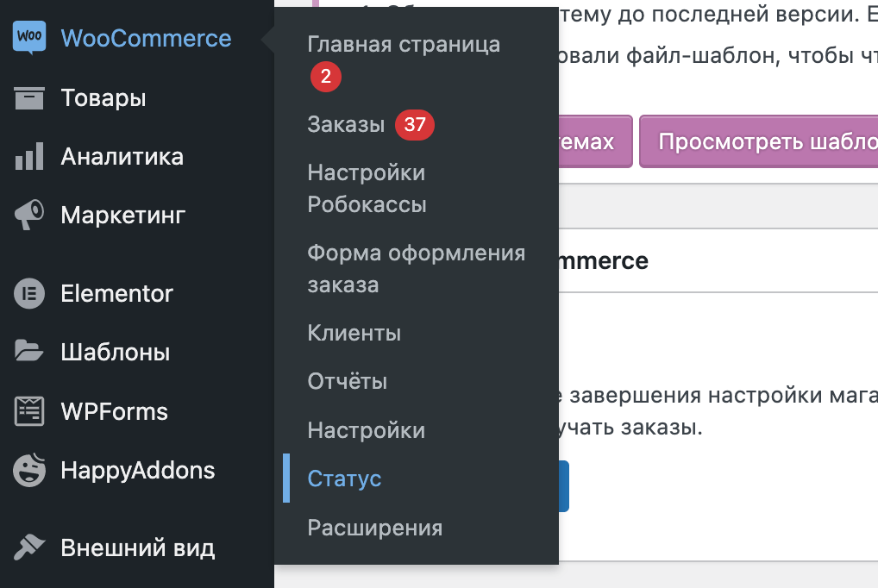Open Отчёты submenu entry
878x588 pixels.
pyautogui.click(x=348, y=381)
